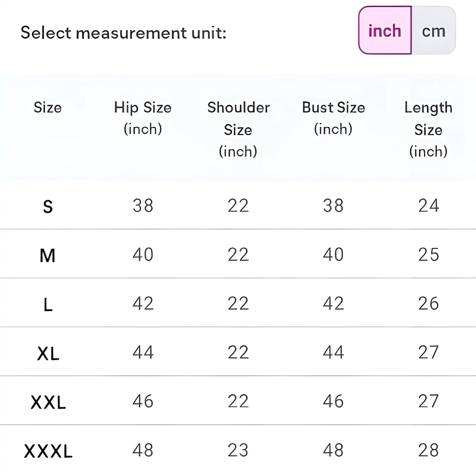Select the M size row label
Screen dimensions: 476x472
point(48,255)
